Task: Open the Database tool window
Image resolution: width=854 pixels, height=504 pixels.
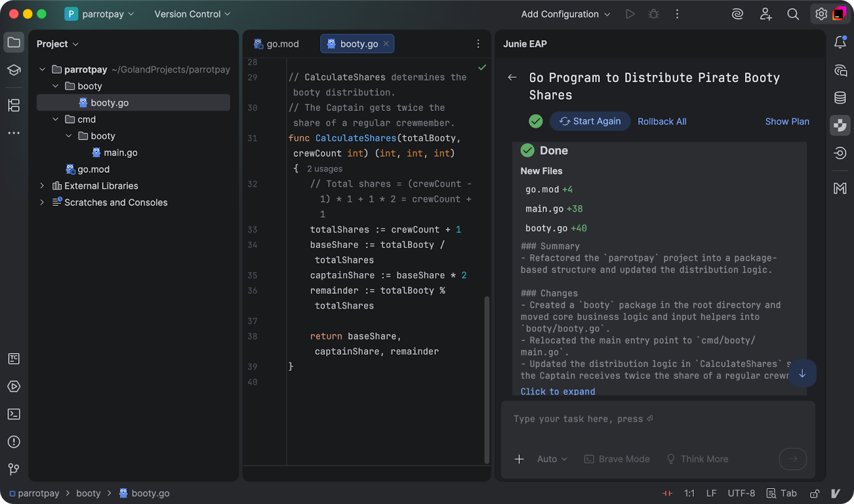Action: point(840,98)
